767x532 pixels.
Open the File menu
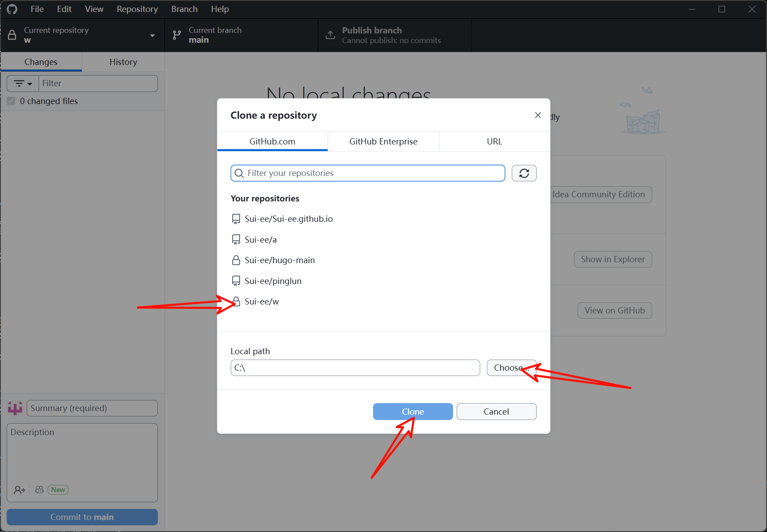coord(37,9)
